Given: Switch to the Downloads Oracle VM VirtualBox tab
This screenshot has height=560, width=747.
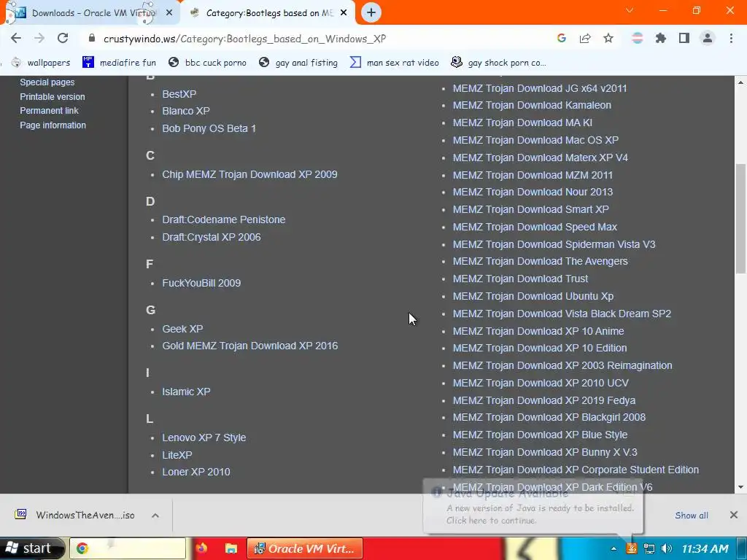Looking at the screenshot, I should pos(90,13).
